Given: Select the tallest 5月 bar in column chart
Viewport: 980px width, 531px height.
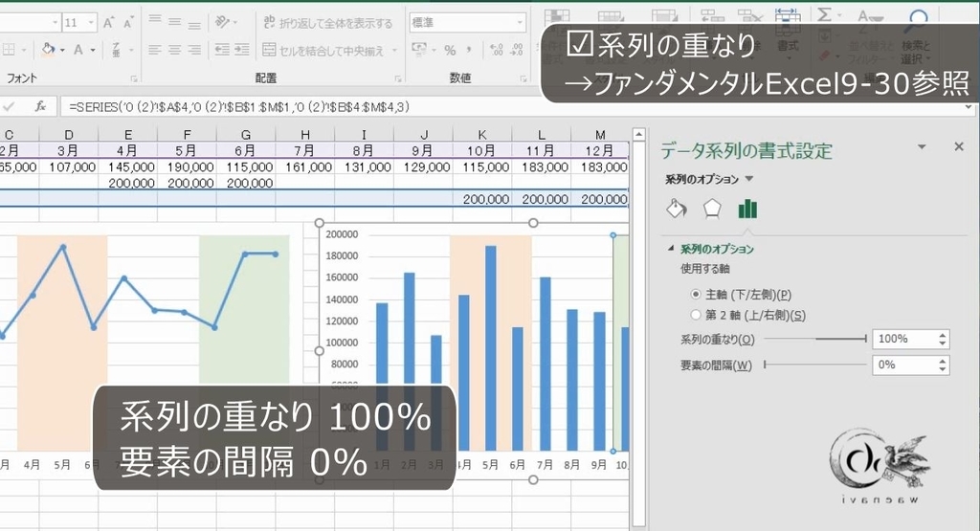Looking at the screenshot, I should (491, 348).
